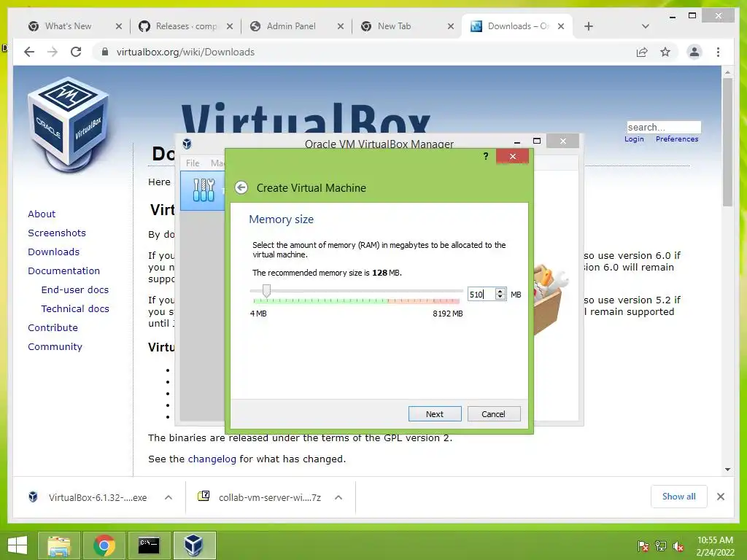Decrease memory size with the spinner down arrow
This screenshot has height=560, width=747.
pos(500,297)
